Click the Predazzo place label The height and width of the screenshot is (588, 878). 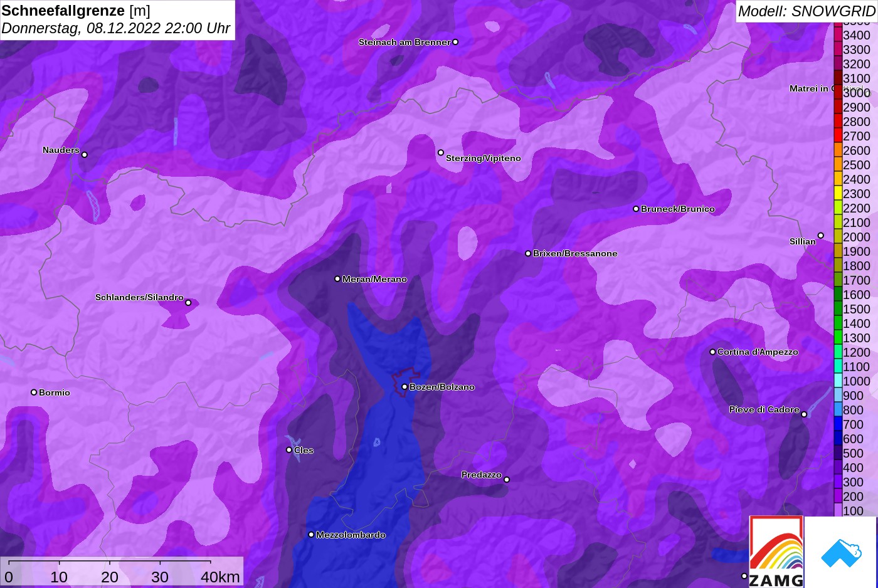pyautogui.click(x=482, y=475)
